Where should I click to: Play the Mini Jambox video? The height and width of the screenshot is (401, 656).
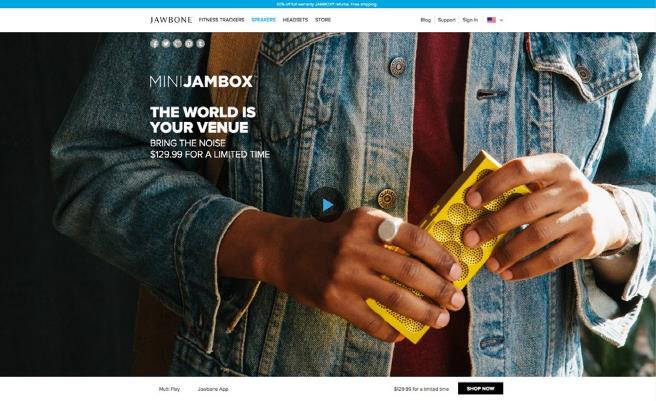[328, 205]
